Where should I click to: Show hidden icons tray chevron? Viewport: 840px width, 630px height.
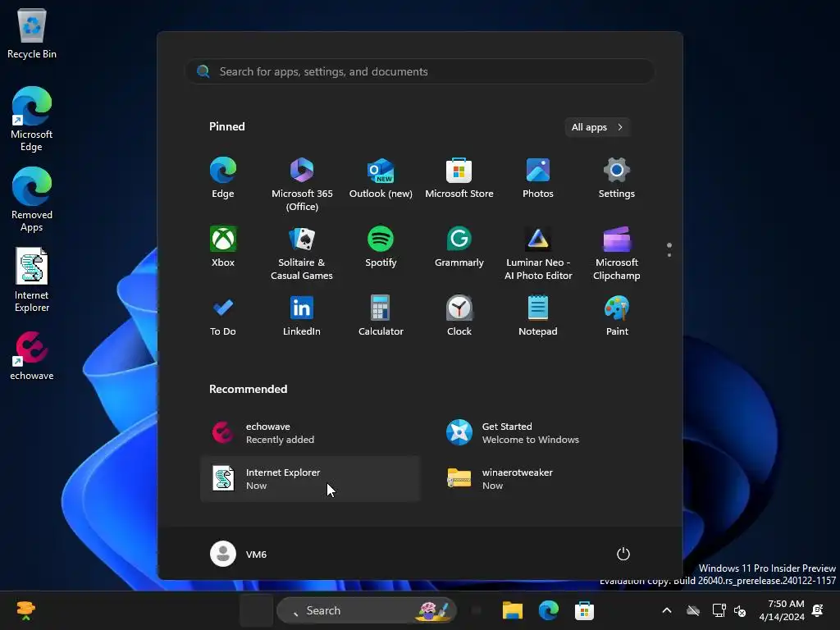coord(667,610)
